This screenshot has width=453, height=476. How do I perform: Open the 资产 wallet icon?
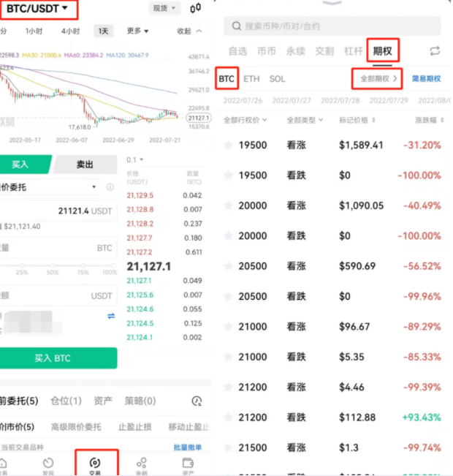tap(188, 464)
